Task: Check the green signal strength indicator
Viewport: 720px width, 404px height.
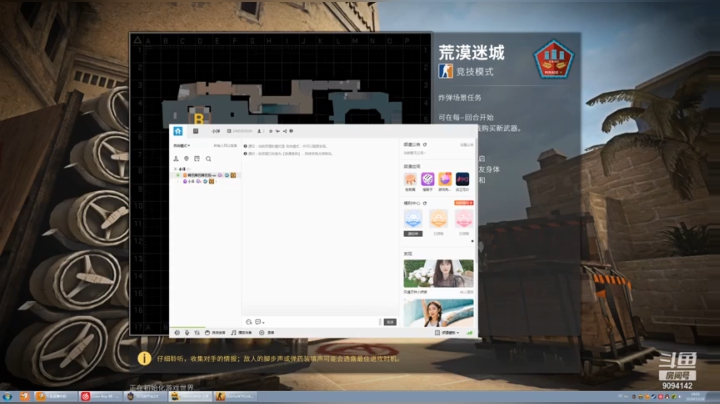Action: point(470,333)
